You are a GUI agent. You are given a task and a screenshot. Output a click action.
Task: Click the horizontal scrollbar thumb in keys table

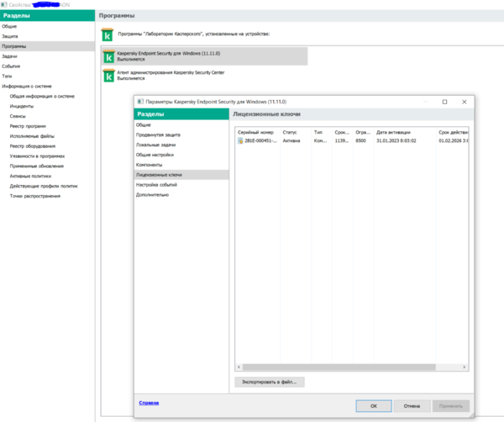[339, 367]
